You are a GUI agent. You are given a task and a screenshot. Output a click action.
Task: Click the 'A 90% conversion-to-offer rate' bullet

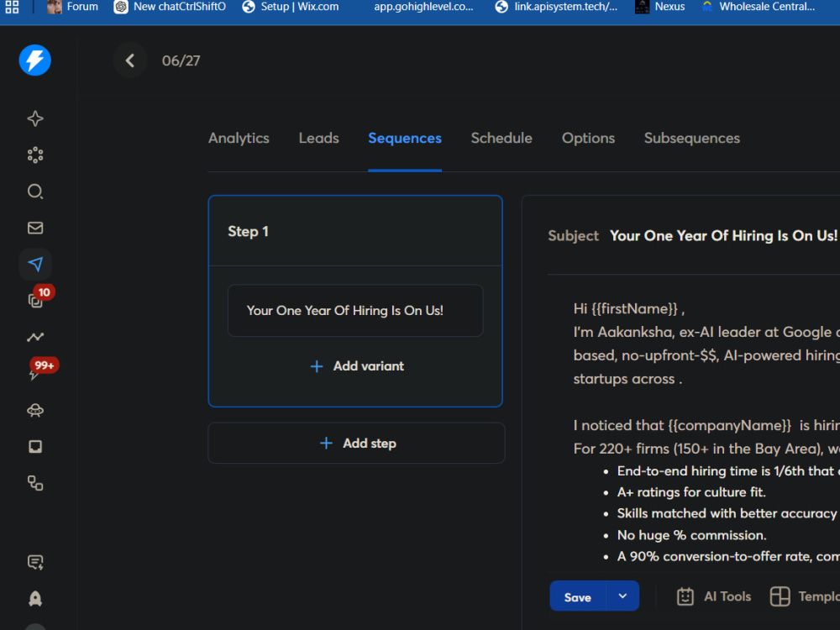point(728,556)
